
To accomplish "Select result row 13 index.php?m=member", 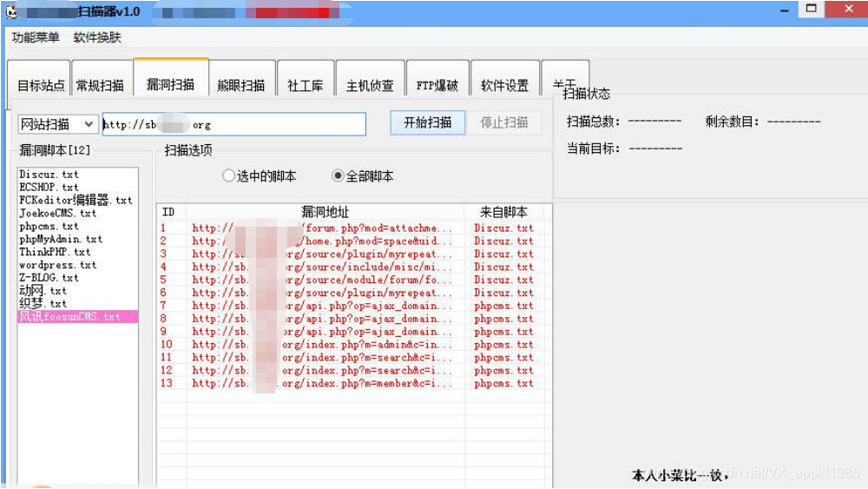I will pos(354,383).
